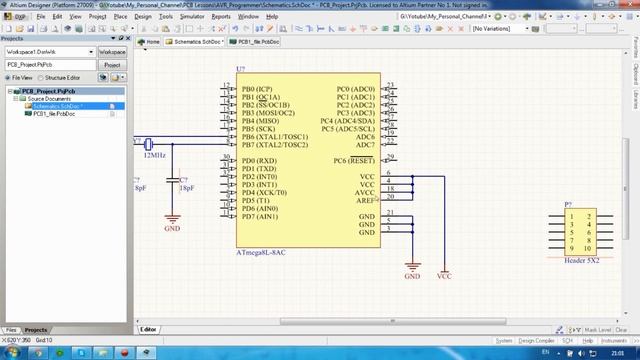This screenshot has width=640, height=360.
Task: Click the Chrome taskbar icon
Action: [38, 352]
